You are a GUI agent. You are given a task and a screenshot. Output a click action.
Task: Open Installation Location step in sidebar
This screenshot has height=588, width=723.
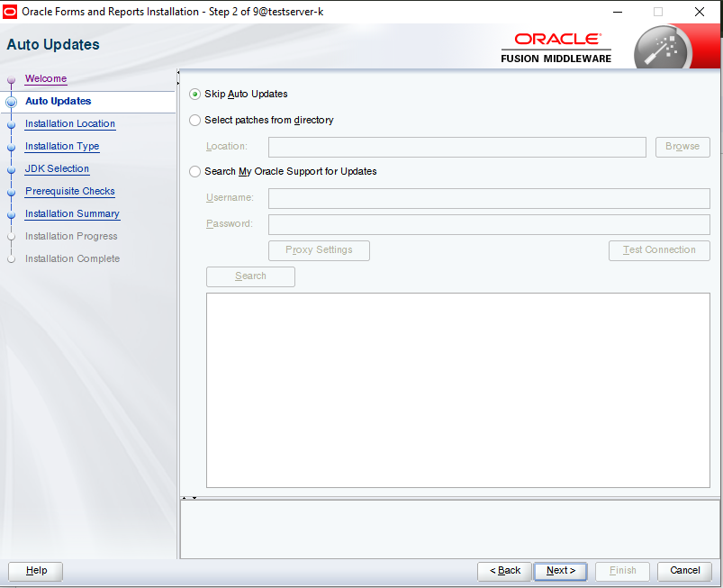pos(70,123)
